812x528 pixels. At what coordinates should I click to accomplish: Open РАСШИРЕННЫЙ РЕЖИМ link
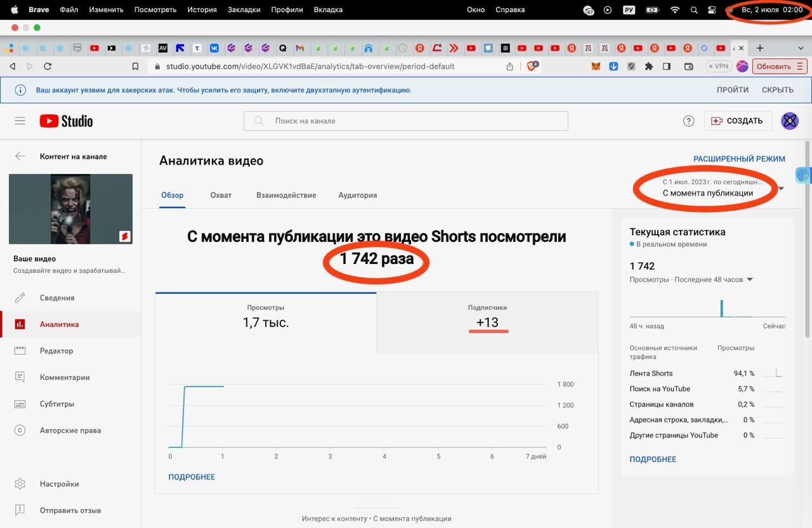click(738, 159)
